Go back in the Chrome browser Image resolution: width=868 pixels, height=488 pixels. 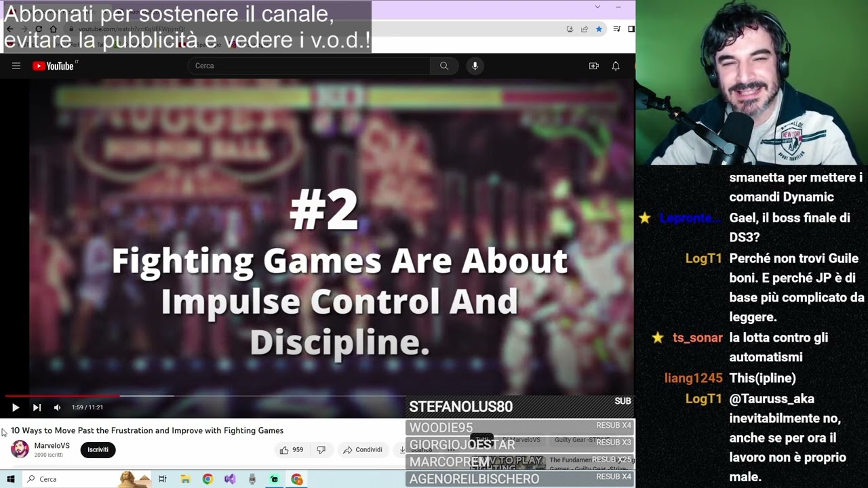click(x=9, y=29)
